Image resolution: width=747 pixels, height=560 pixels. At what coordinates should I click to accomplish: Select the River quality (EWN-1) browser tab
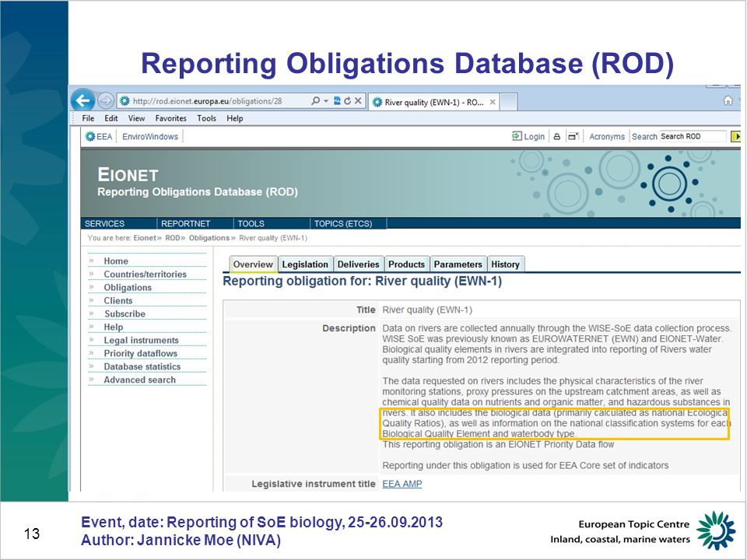pyautogui.click(x=433, y=102)
